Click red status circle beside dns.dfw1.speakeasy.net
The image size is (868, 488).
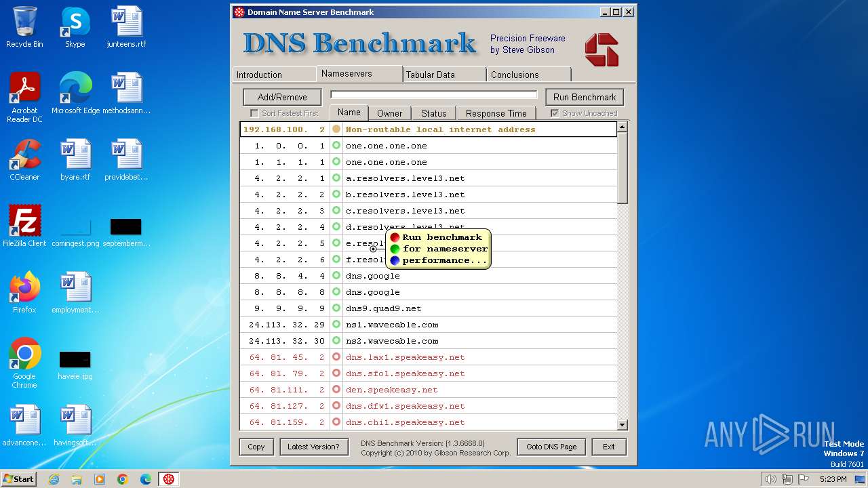(x=336, y=406)
